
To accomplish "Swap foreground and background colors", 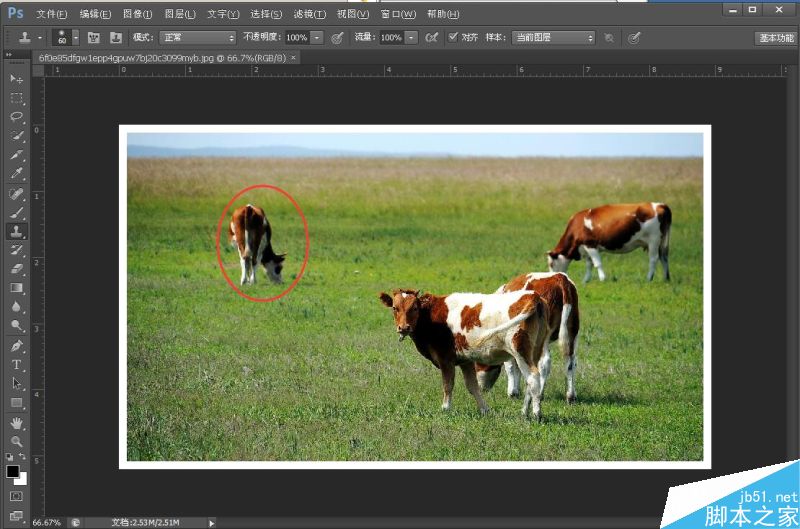I will click(22, 456).
